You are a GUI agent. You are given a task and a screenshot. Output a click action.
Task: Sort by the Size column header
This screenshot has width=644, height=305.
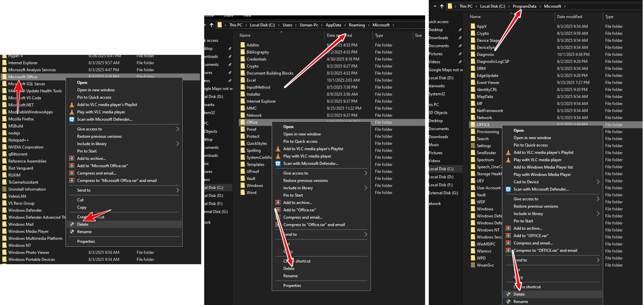click(418, 35)
